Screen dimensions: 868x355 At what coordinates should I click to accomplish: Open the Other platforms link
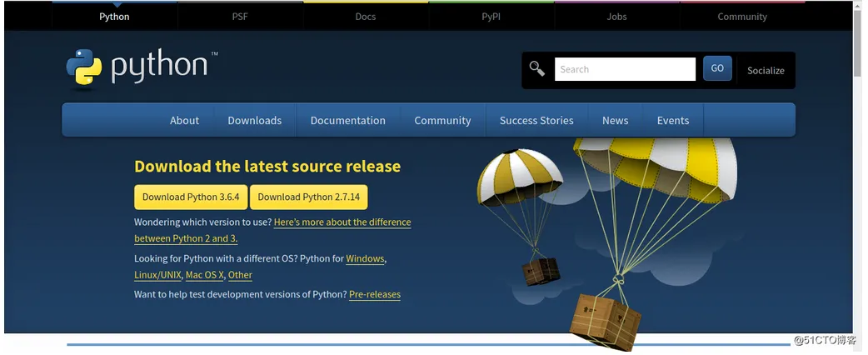click(240, 275)
